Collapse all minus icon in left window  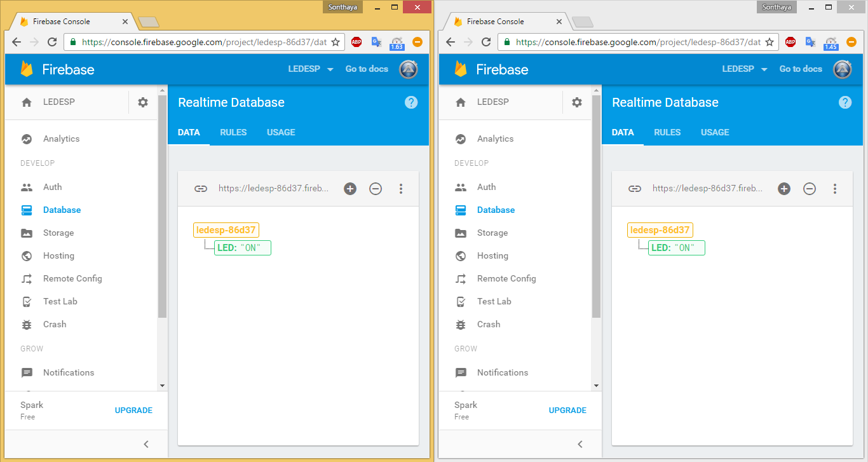(x=376, y=189)
